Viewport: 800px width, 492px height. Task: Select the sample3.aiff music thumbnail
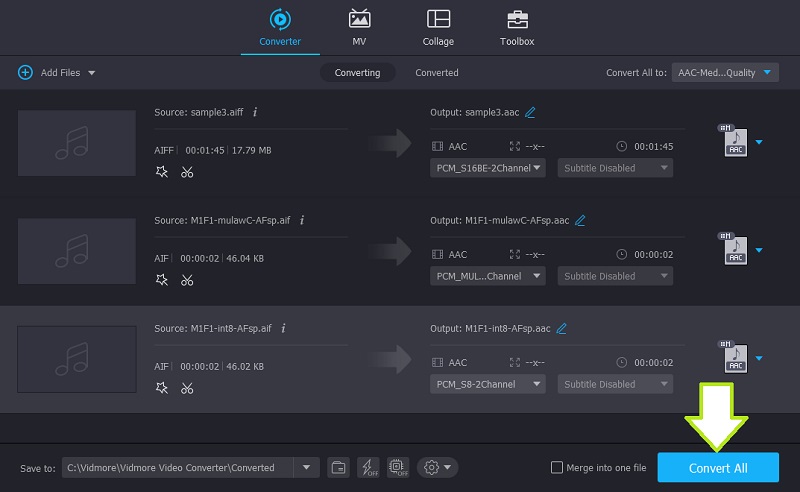(77, 142)
